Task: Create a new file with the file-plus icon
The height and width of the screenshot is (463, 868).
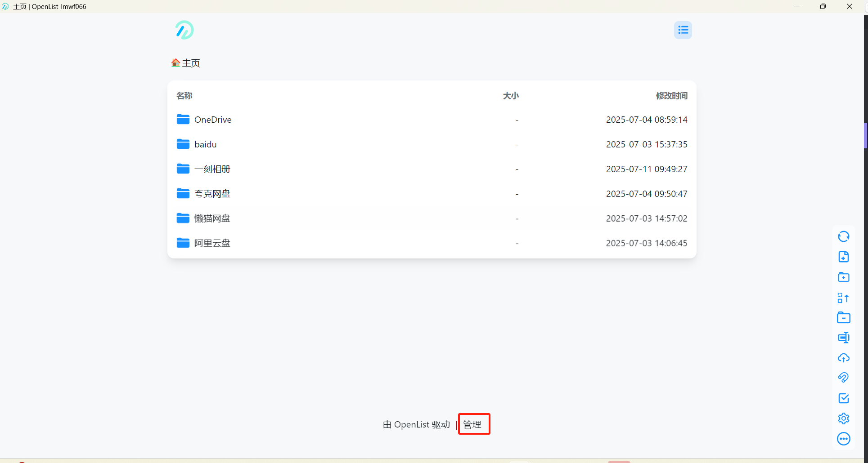Action: [x=844, y=257]
